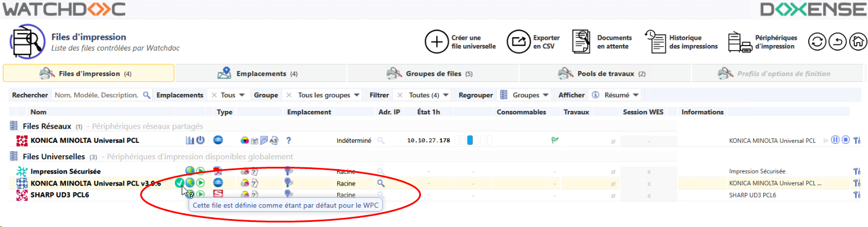This screenshot has height=227, width=868.
Task: Open the Exporter en CSV icon
Action: click(x=518, y=42)
